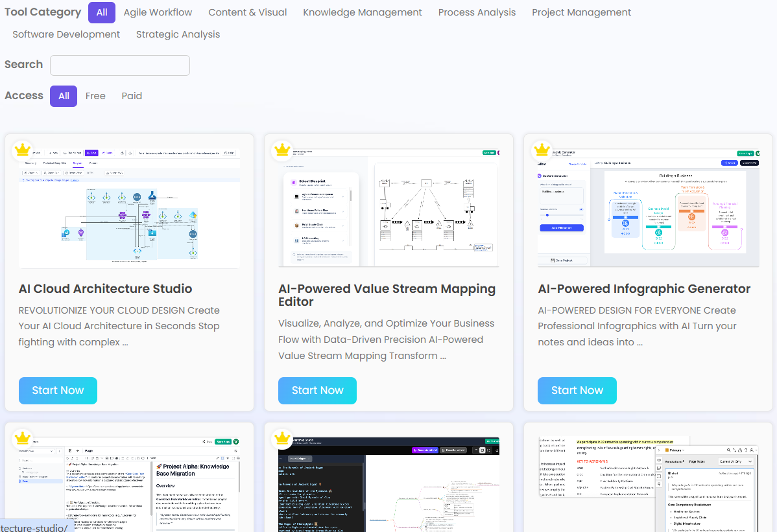Click the Search text field

coord(120,65)
